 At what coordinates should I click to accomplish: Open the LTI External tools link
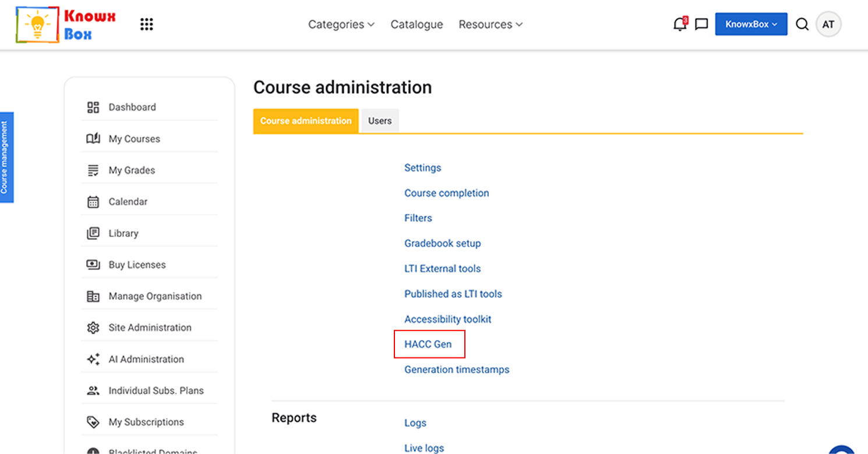click(x=443, y=269)
